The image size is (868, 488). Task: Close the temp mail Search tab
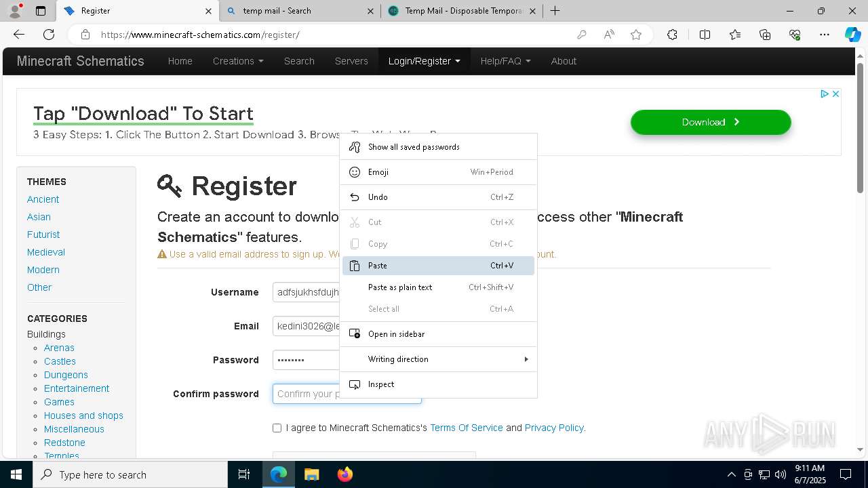(x=370, y=11)
